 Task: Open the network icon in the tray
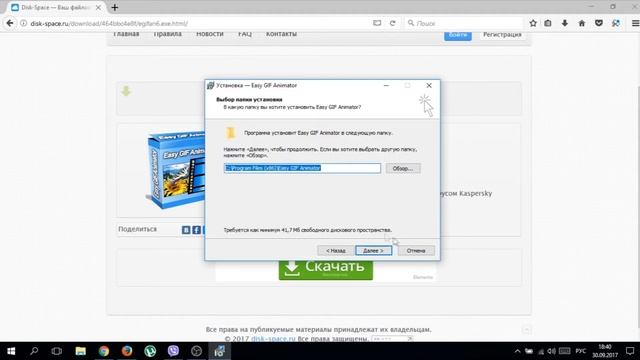pos(541,351)
